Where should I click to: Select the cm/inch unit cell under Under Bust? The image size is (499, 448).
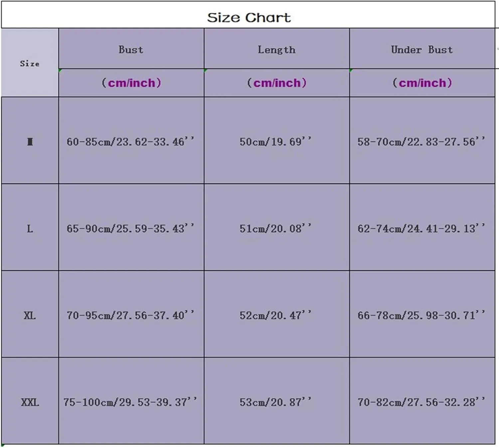(x=422, y=83)
